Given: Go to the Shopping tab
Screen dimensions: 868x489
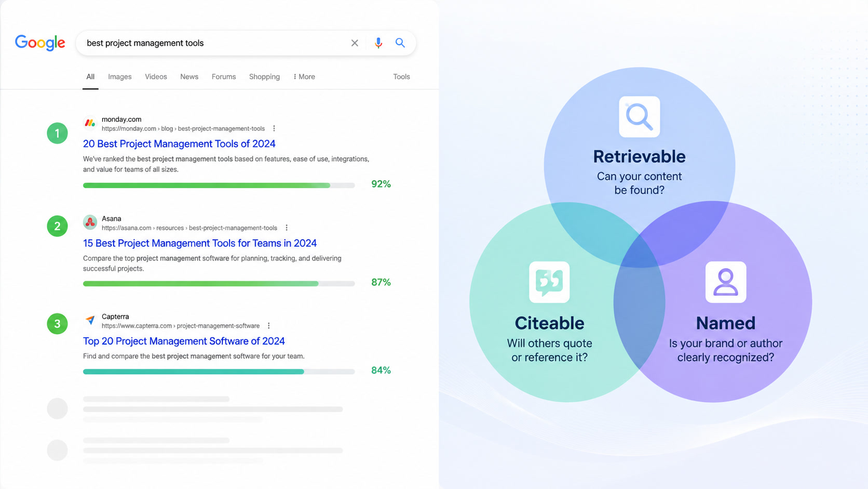Looking at the screenshot, I should [x=264, y=77].
